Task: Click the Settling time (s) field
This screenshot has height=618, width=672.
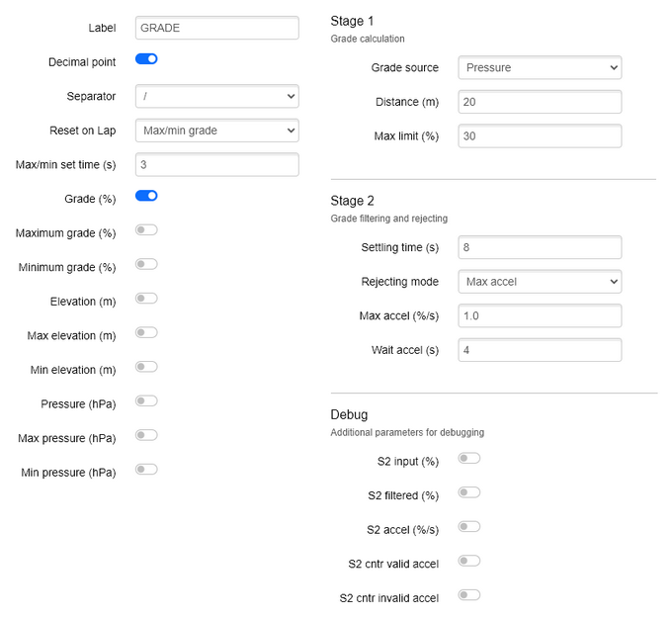Action: [540, 247]
